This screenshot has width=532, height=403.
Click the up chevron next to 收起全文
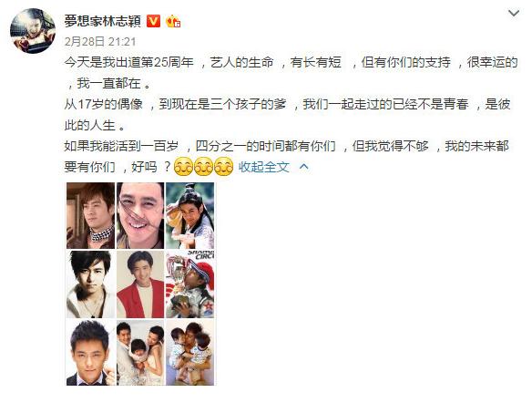pyautogui.click(x=304, y=167)
